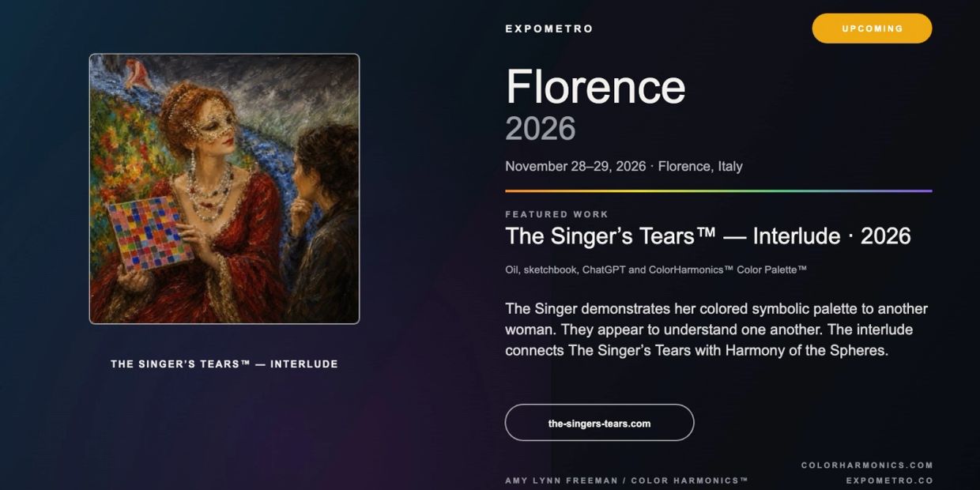
Task: Select The Singer's Tears Interlude title
Action: coord(708,236)
